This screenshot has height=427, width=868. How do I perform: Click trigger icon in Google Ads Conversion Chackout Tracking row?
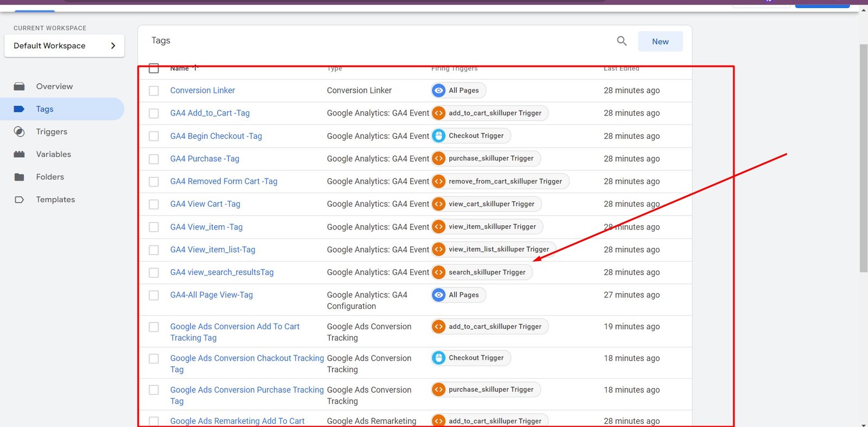439,358
